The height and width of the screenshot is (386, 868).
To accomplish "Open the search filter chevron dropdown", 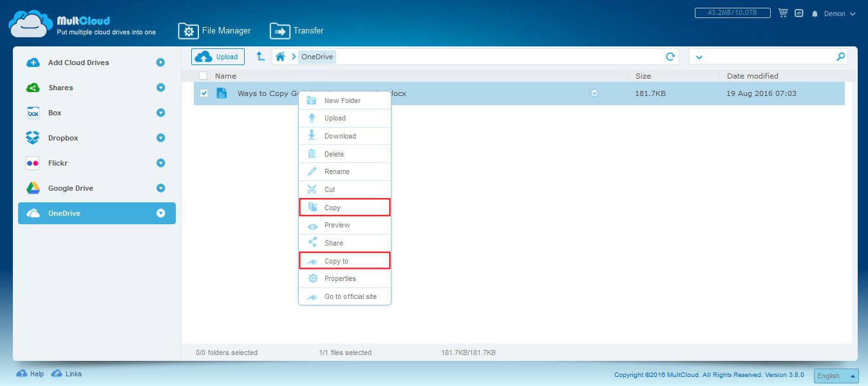I will [699, 57].
